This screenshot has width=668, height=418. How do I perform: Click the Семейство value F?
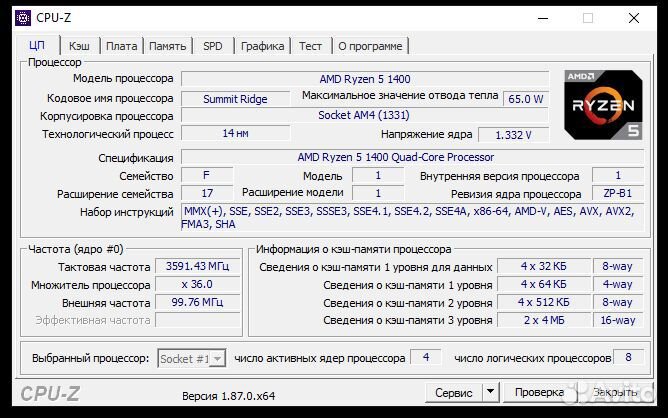point(207,176)
